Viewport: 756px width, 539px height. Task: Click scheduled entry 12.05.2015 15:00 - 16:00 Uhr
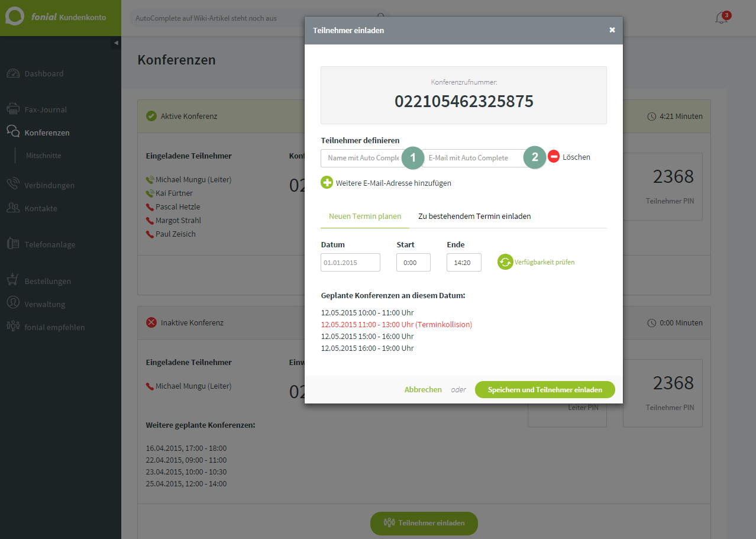click(367, 336)
